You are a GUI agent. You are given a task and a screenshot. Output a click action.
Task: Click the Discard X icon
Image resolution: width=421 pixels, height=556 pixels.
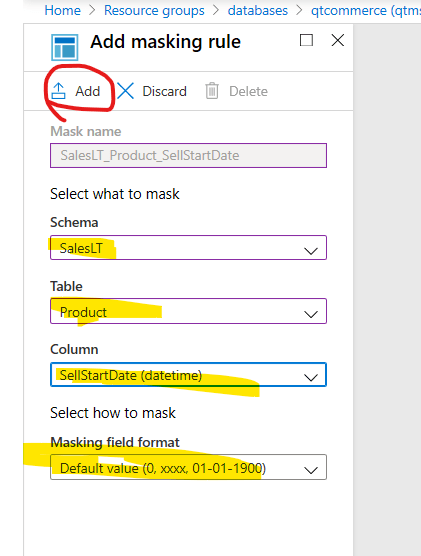pyautogui.click(x=125, y=91)
